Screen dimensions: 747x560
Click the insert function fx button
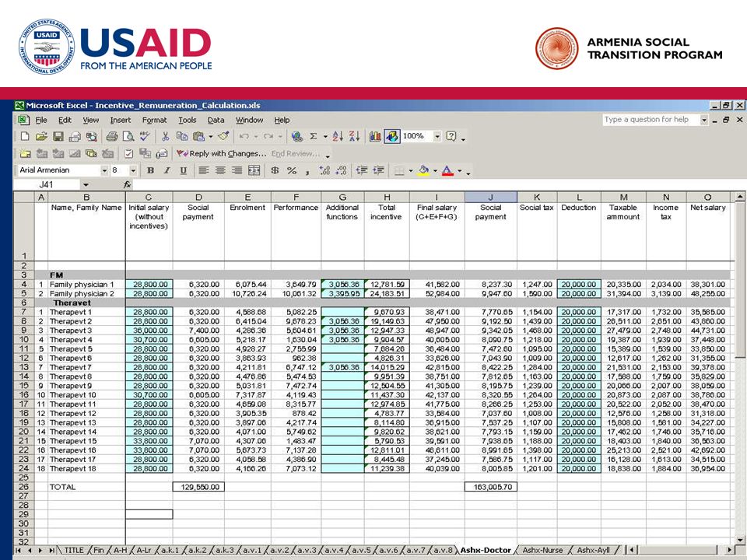pyautogui.click(x=127, y=185)
